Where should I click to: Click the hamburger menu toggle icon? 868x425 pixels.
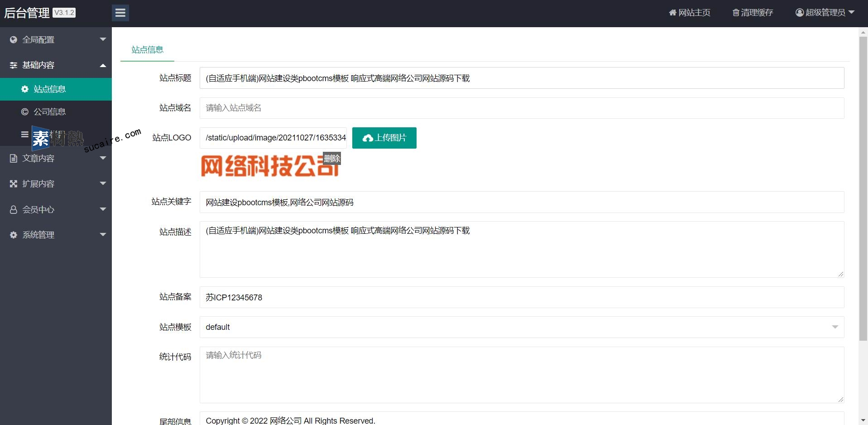point(120,13)
